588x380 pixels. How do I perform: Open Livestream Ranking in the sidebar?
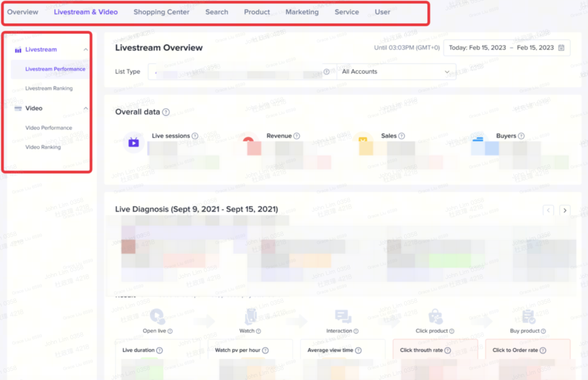coord(49,88)
